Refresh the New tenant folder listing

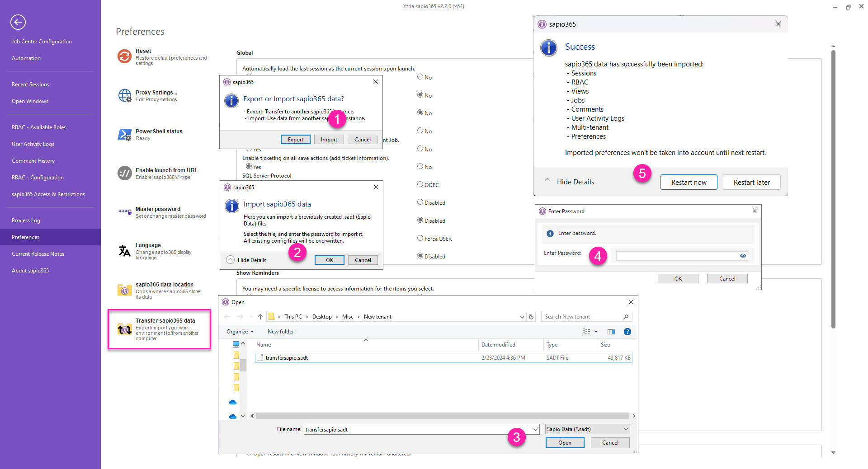tap(531, 317)
